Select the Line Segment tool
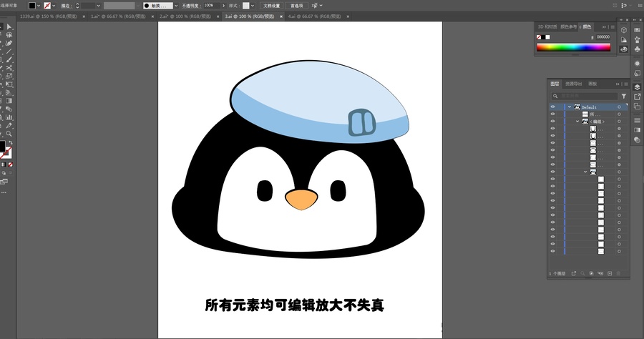This screenshot has width=644, height=339. pyautogui.click(x=9, y=51)
